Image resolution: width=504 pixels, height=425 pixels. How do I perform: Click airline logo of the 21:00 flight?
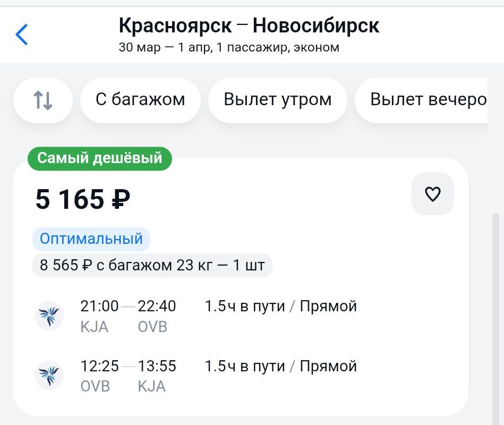click(49, 316)
